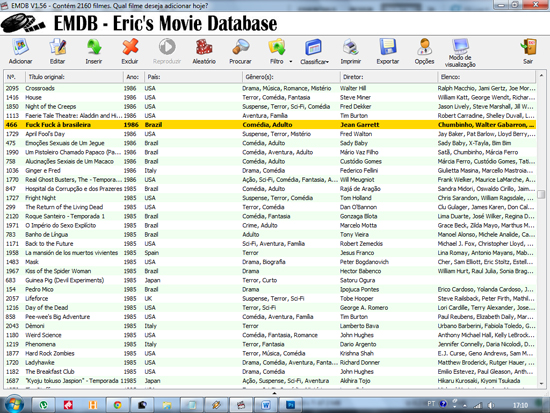
Task: Select the Mask 1985 row
Action: (270, 262)
